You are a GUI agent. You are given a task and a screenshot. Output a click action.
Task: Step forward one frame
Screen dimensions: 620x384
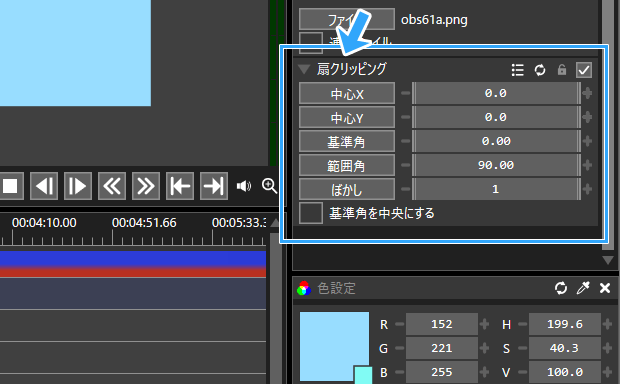click(78, 186)
